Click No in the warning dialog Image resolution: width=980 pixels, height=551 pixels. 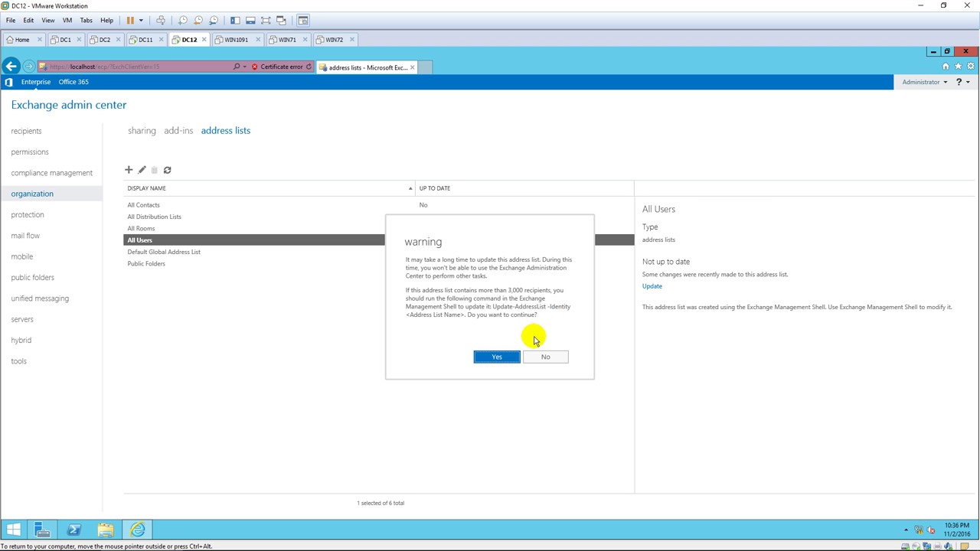click(545, 357)
